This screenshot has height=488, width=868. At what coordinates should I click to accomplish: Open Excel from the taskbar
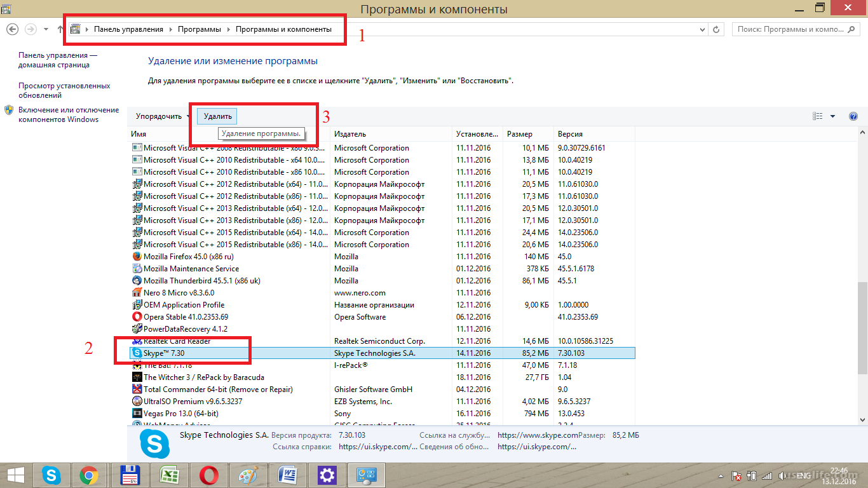click(168, 475)
